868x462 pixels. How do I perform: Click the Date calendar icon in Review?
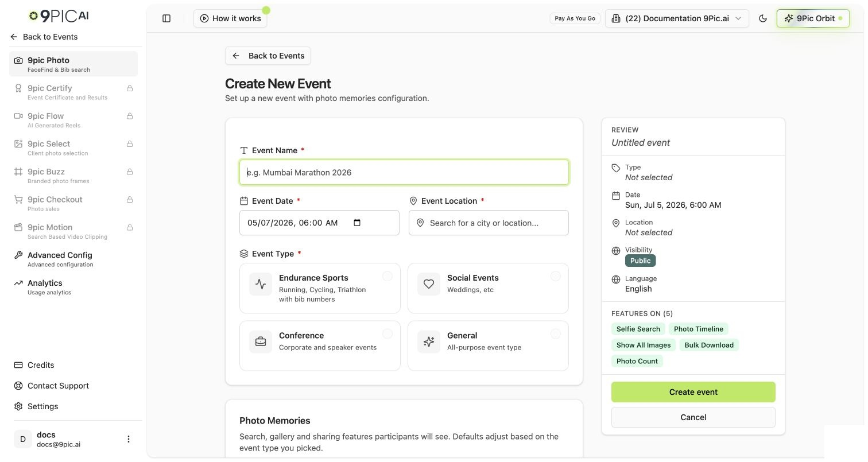coord(616,196)
